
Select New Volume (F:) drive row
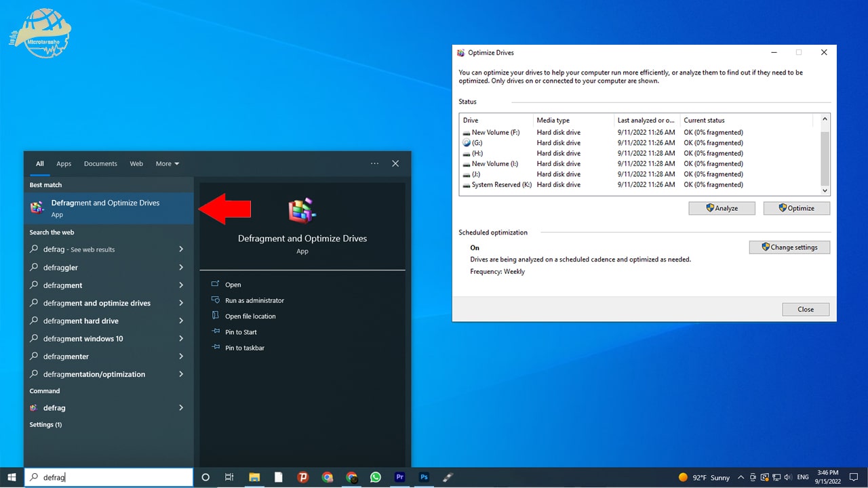(x=639, y=132)
